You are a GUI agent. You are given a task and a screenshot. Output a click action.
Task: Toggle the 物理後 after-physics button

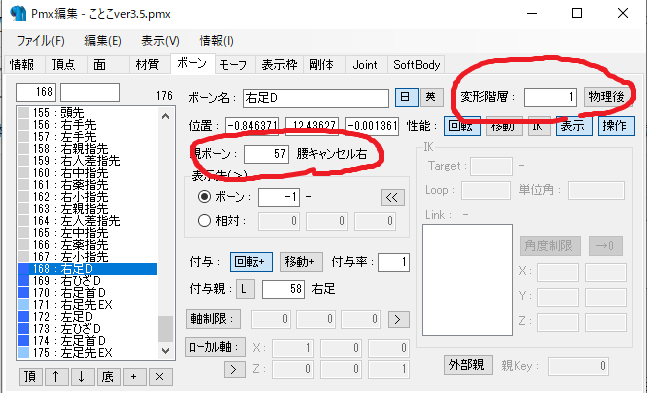(x=607, y=97)
